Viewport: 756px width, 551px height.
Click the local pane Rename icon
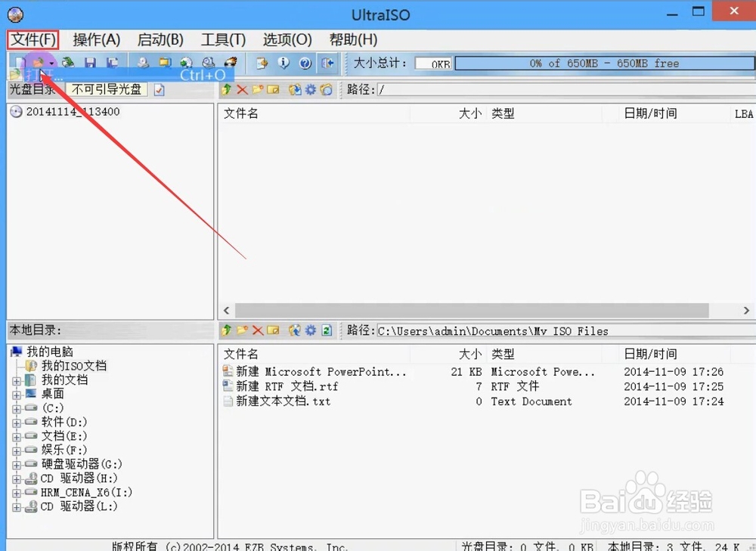click(274, 330)
